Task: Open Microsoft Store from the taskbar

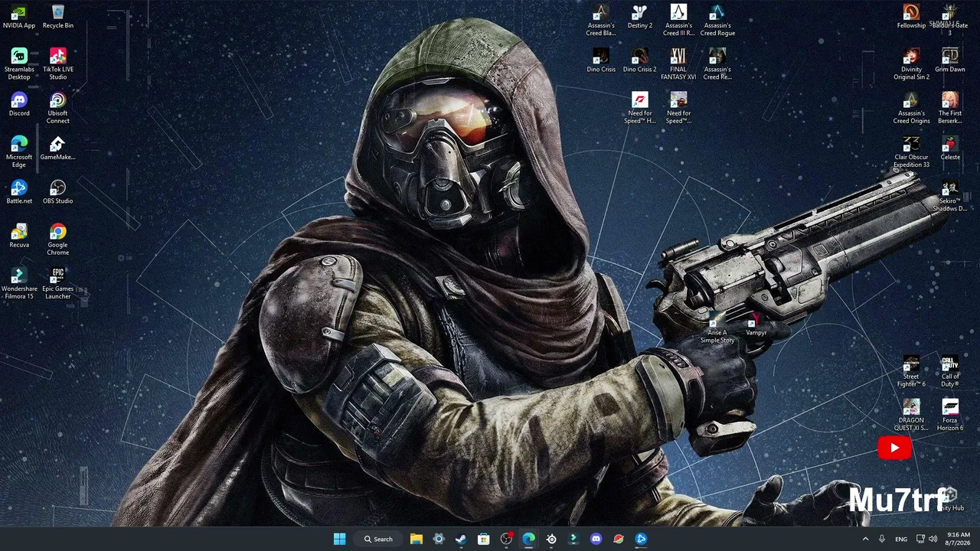Action: (x=484, y=539)
